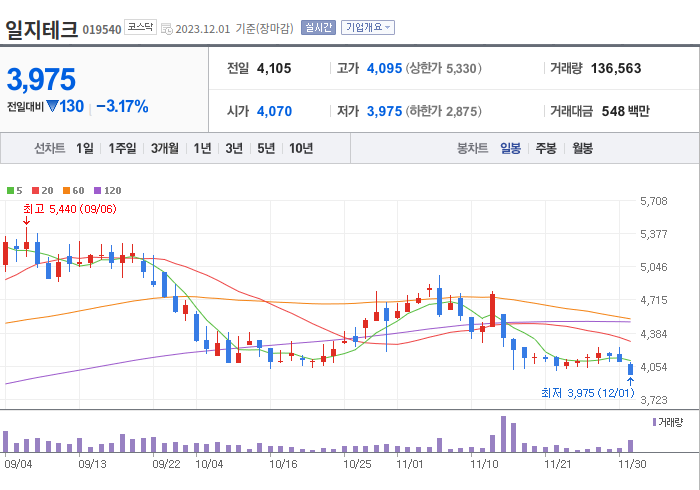Click the 봉차트 label

[x=472, y=148]
